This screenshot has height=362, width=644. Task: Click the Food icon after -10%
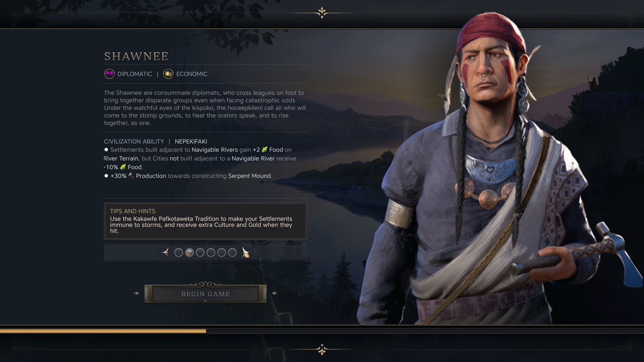click(123, 167)
